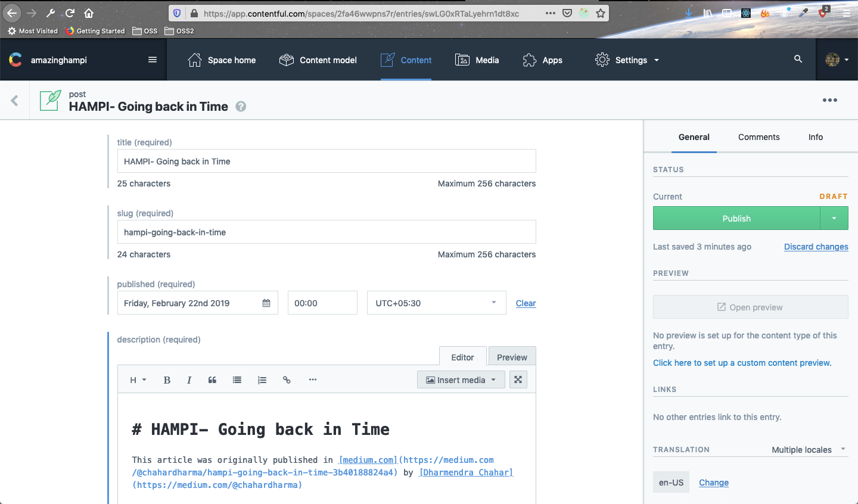This screenshot has width=858, height=504.
Task: Open the Firefox hamburger menu
Action: point(846,13)
